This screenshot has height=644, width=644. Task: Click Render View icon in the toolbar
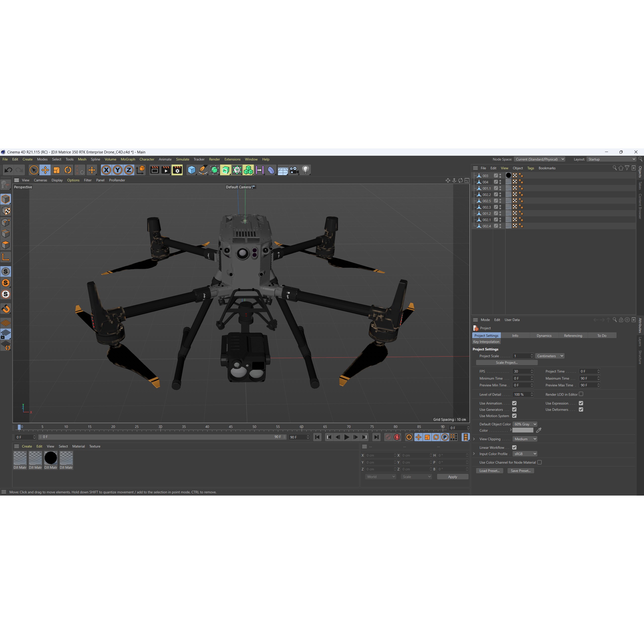point(154,170)
